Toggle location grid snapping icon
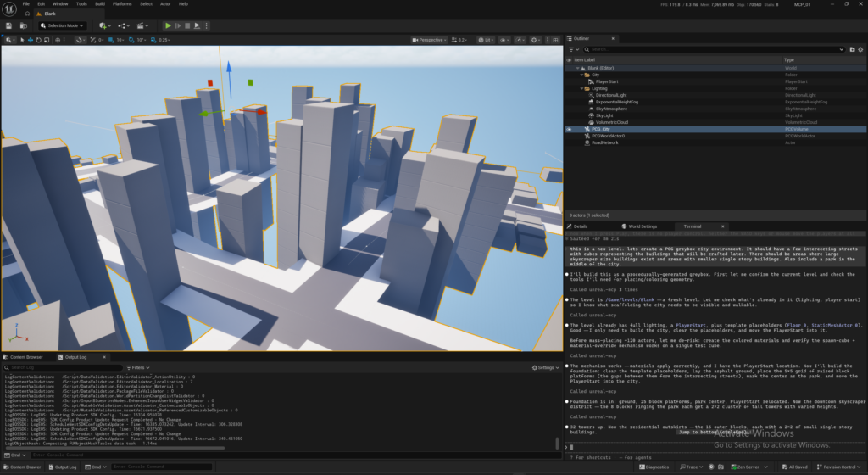 pos(111,40)
